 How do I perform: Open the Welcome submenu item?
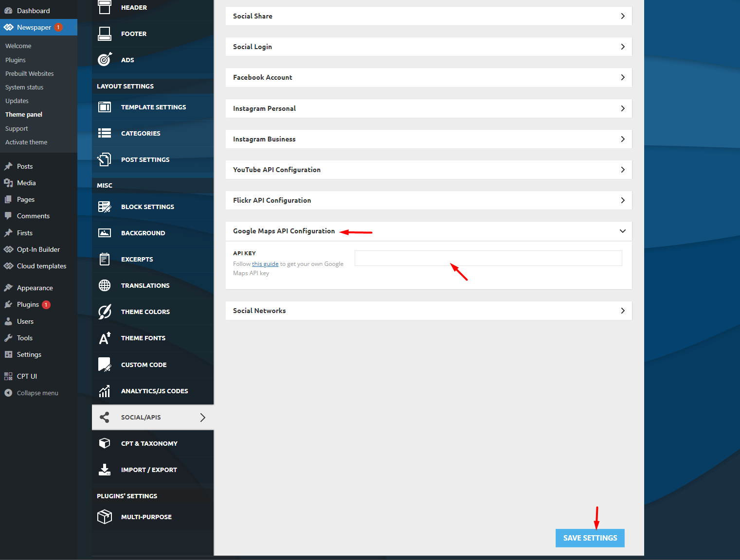click(18, 46)
